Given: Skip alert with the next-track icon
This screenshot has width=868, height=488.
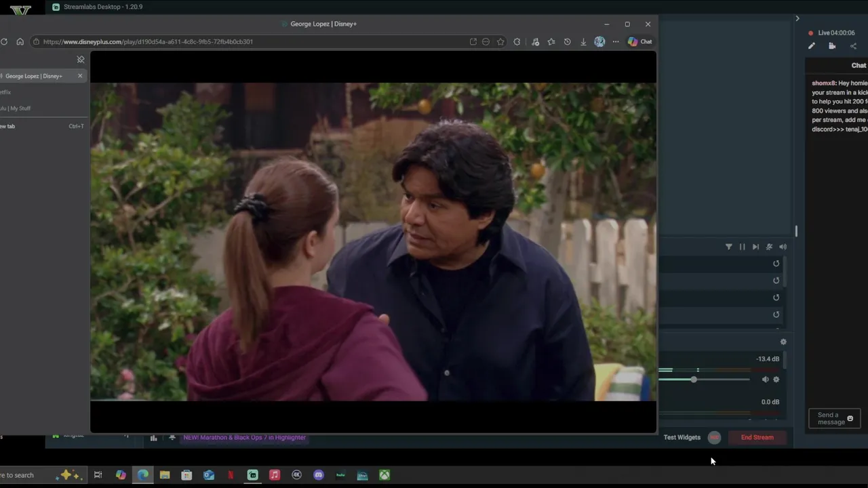Looking at the screenshot, I should (x=755, y=247).
